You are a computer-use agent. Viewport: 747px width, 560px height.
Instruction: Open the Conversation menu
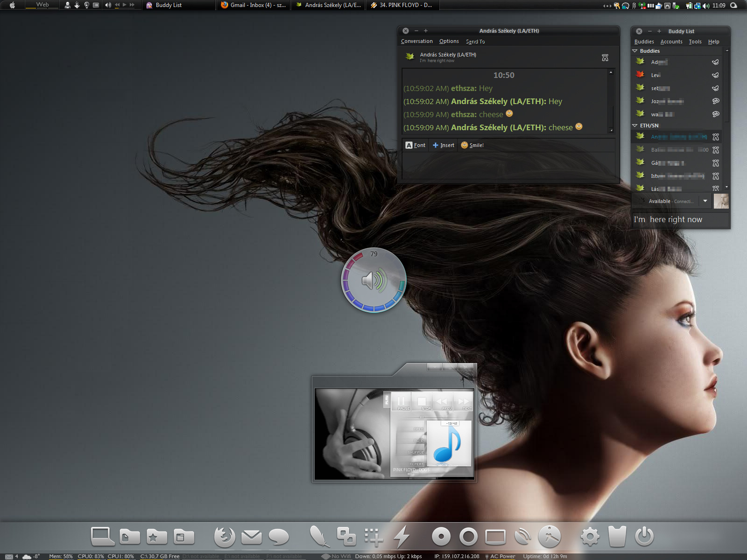[x=416, y=42]
